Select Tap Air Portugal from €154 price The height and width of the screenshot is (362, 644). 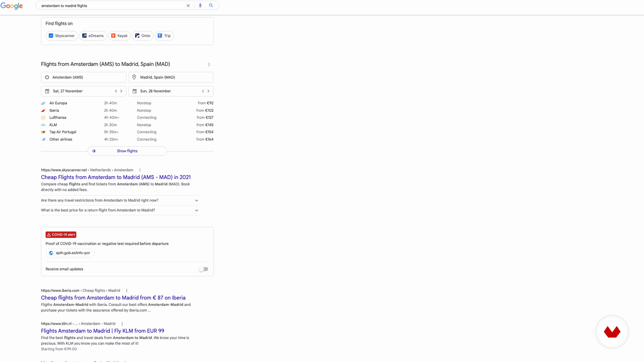click(x=205, y=132)
